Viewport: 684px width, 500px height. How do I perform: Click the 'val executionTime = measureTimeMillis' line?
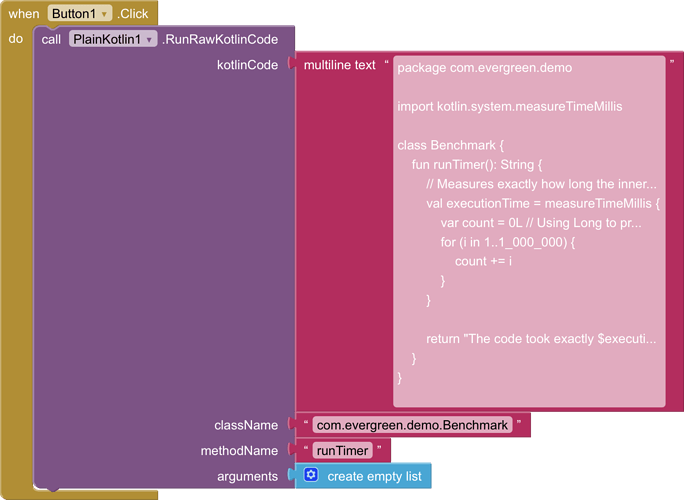coord(543,203)
